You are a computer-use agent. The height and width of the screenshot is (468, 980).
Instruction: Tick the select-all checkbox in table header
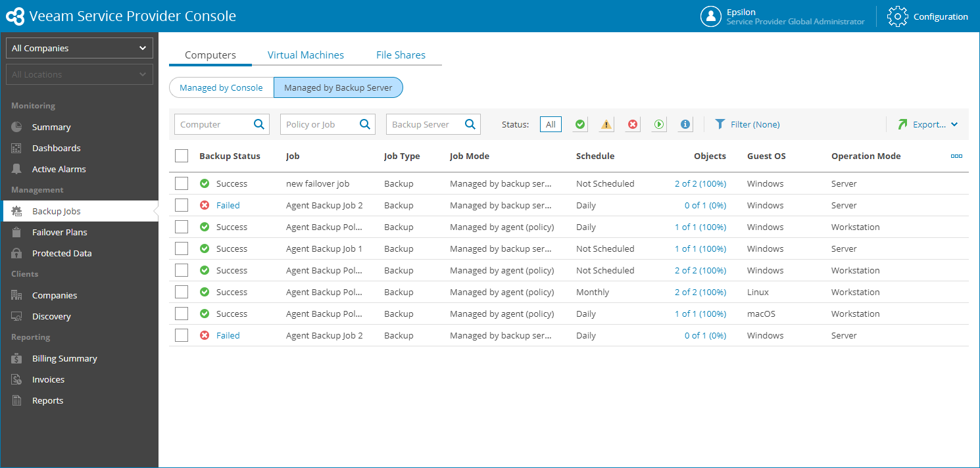coord(182,156)
